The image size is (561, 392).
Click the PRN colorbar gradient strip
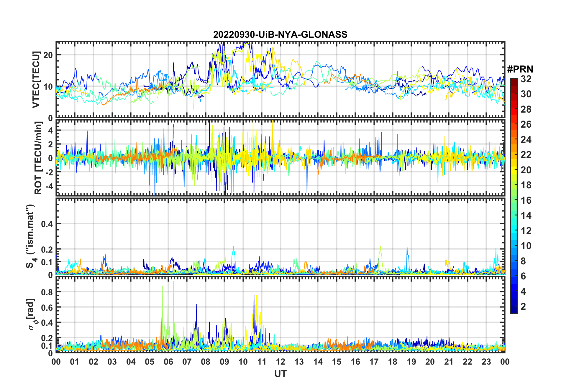coord(514,196)
